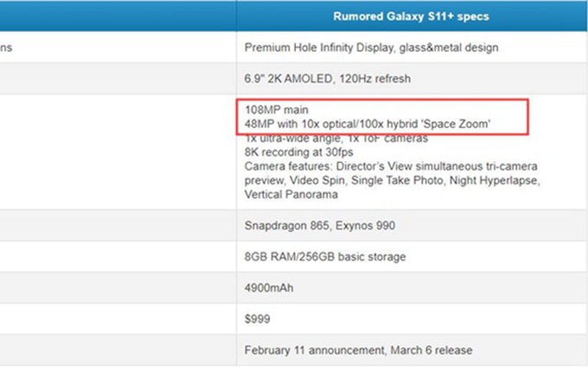588x368 pixels.
Task: Click the truncated "ns" label in left column
Action: [6, 48]
